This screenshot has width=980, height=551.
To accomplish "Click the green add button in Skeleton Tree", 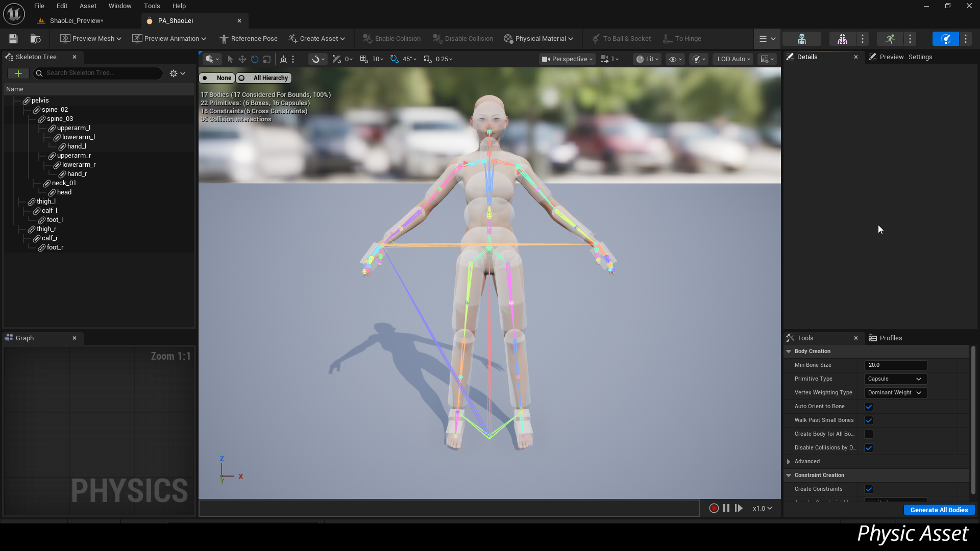I will [x=18, y=73].
